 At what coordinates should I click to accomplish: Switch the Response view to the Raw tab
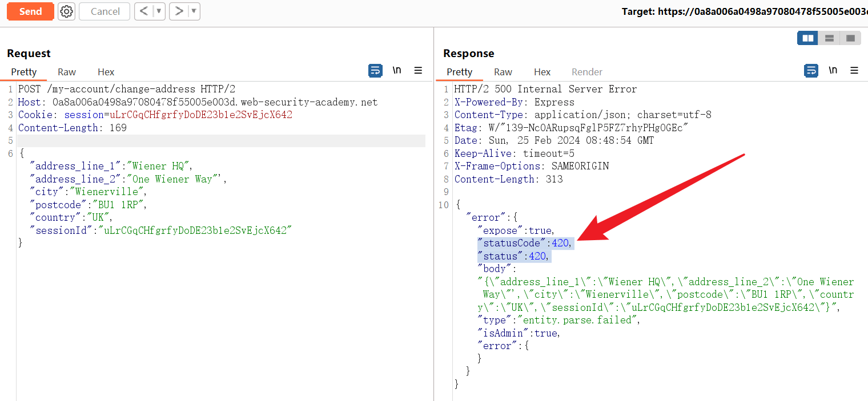pyautogui.click(x=503, y=72)
